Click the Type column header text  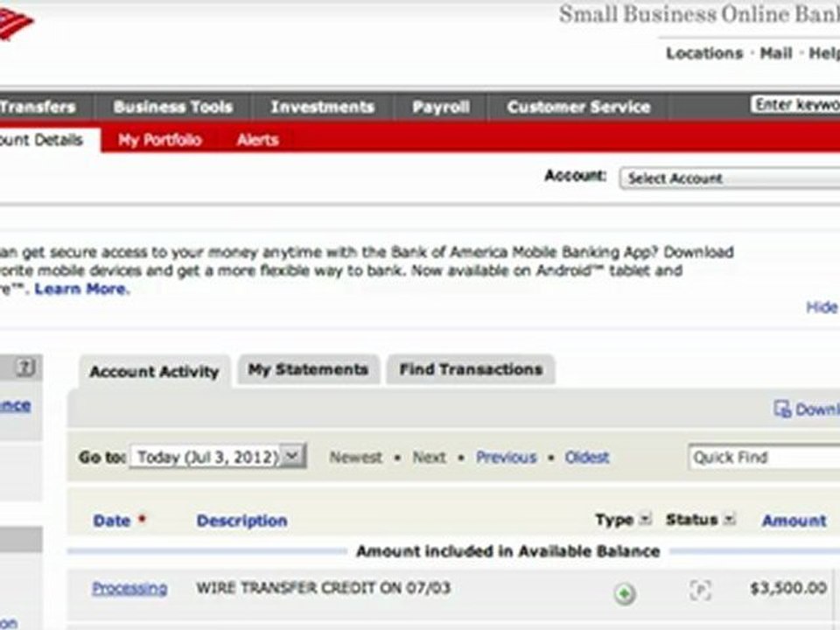tap(614, 519)
